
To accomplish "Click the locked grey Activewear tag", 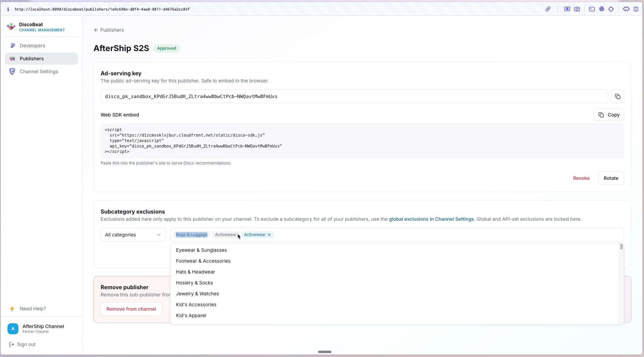I will [x=225, y=235].
